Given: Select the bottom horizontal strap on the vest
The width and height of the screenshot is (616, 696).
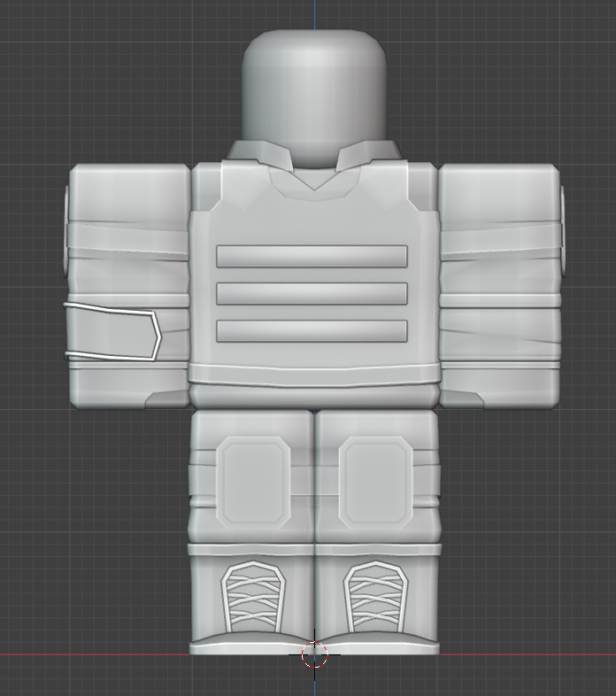Looking at the screenshot, I should click(x=312, y=331).
